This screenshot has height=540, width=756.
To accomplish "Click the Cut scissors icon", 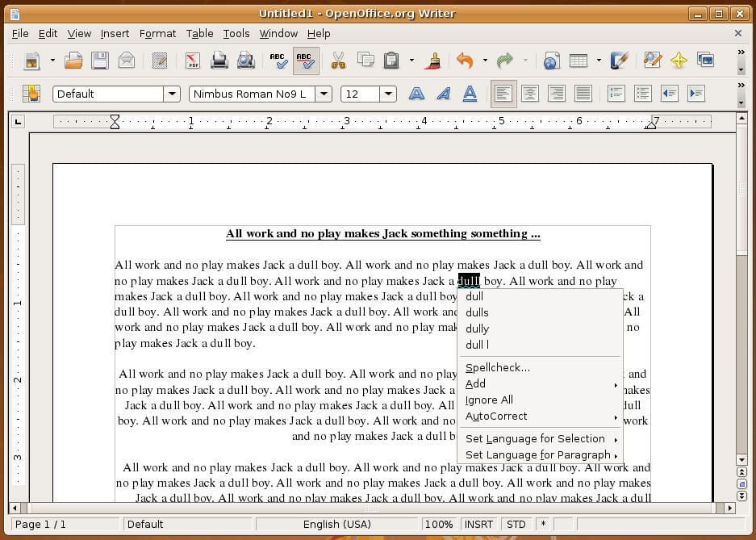I will (x=338, y=61).
